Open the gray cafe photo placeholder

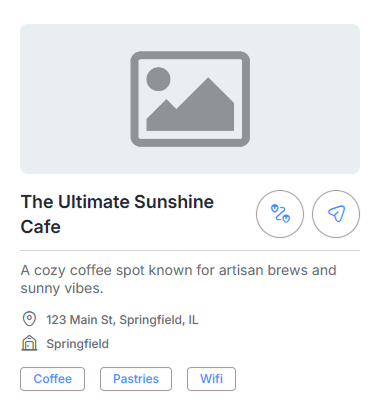(x=190, y=99)
